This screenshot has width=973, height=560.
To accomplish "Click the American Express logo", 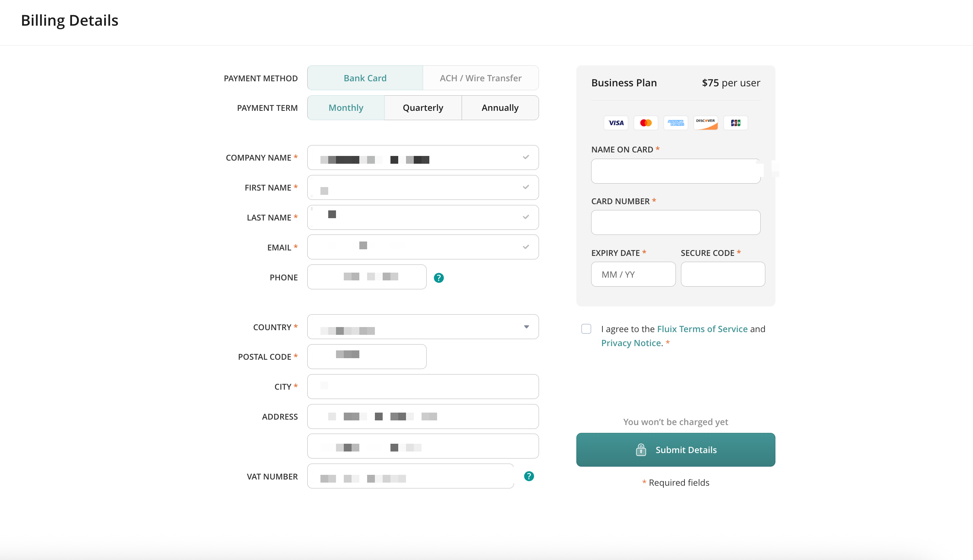I will [675, 123].
